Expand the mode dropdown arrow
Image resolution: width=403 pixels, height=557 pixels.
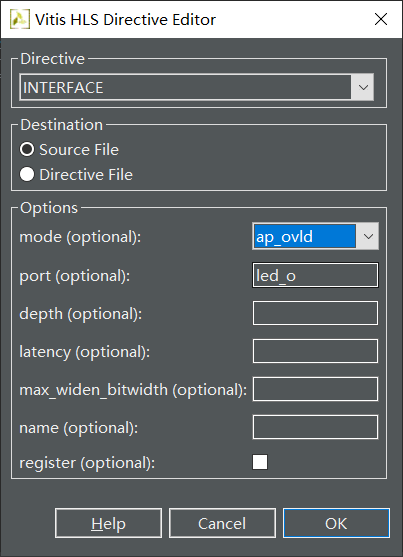(x=367, y=236)
